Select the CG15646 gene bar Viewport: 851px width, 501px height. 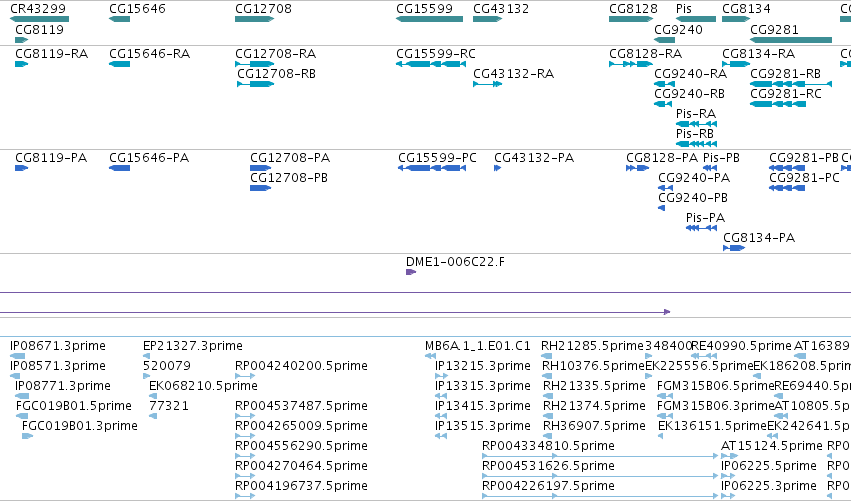tap(119, 19)
